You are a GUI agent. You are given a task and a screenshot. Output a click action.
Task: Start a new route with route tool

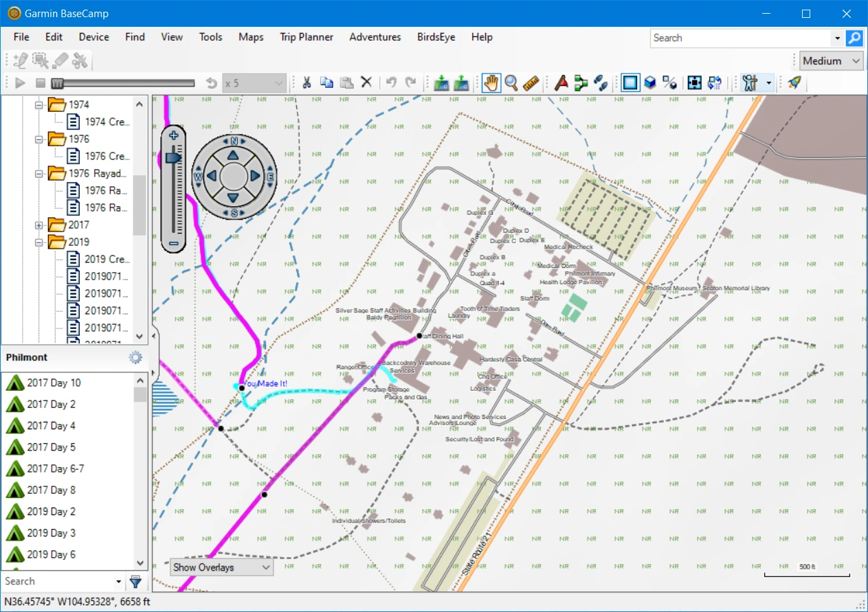tap(581, 83)
